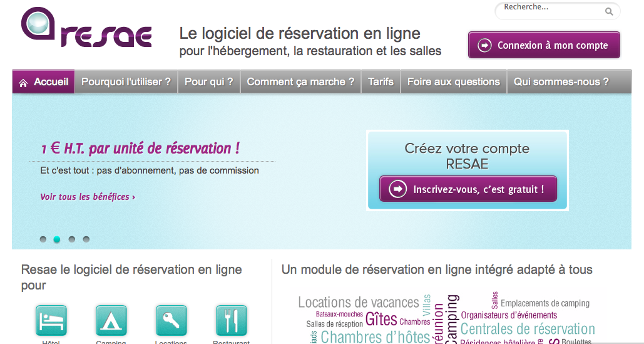The image size is (644, 344).
Task: Show the third carousel slide dot
Action: 72,239
